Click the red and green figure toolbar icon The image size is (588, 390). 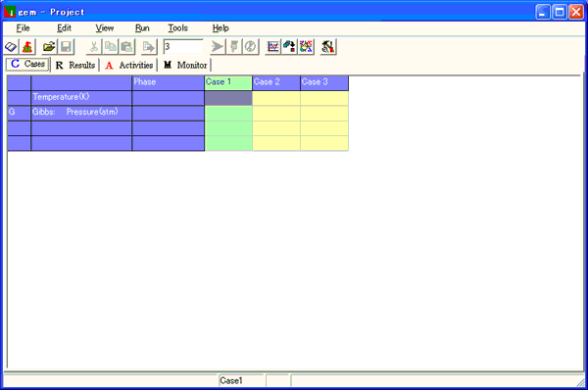pyautogui.click(x=27, y=47)
